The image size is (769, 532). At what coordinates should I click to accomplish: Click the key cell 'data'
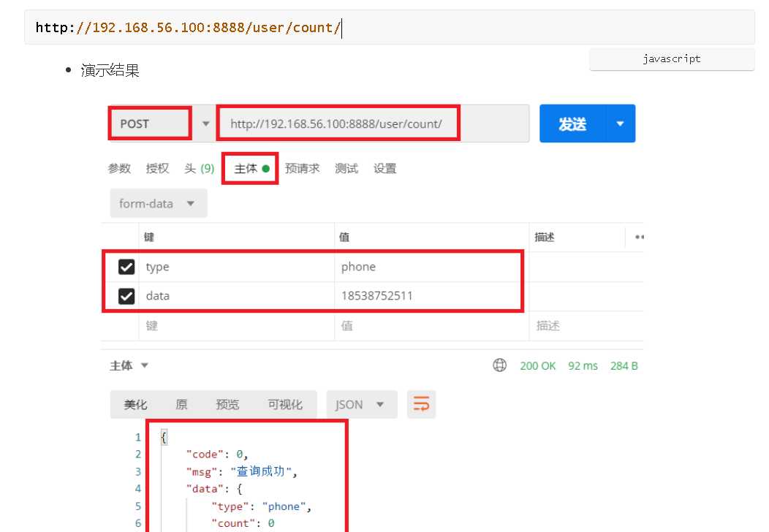(236, 296)
